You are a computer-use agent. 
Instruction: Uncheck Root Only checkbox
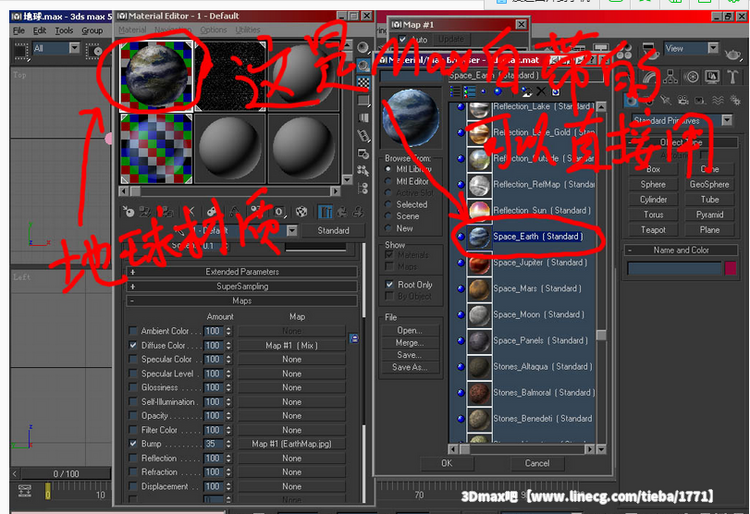389,284
